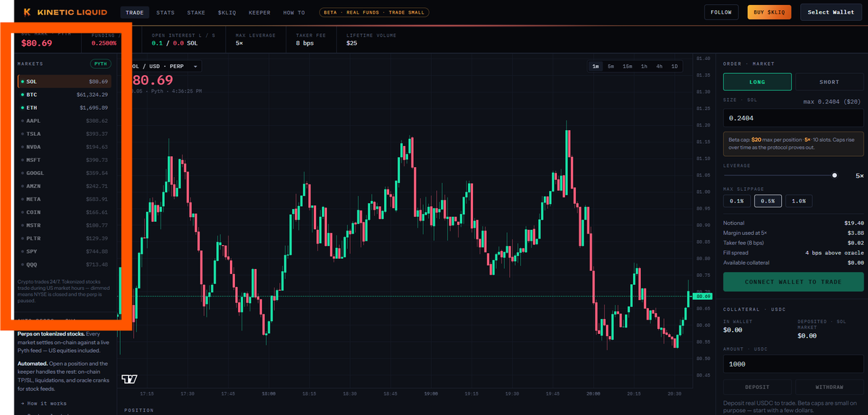
Task: Choose 0.1% max slippage
Action: click(737, 201)
